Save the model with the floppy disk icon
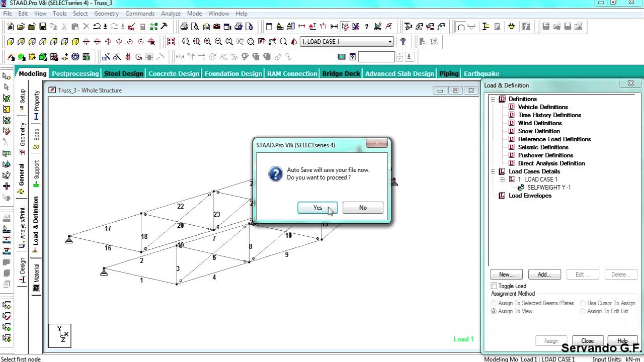 tap(43, 27)
